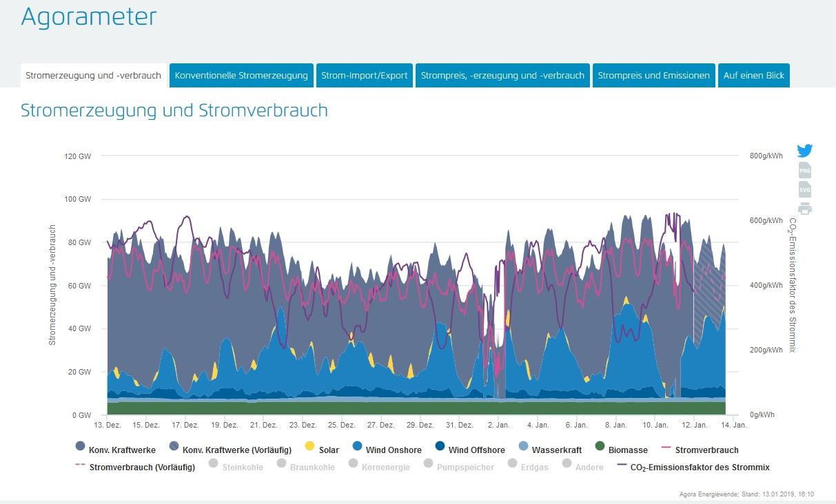Print the chart using printer icon
This screenshot has width=836, height=504.
click(x=804, y=209)
